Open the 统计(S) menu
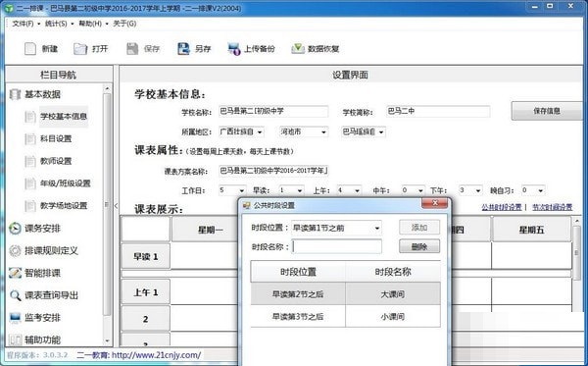The image size is (588, 366). tap(56, 24)
